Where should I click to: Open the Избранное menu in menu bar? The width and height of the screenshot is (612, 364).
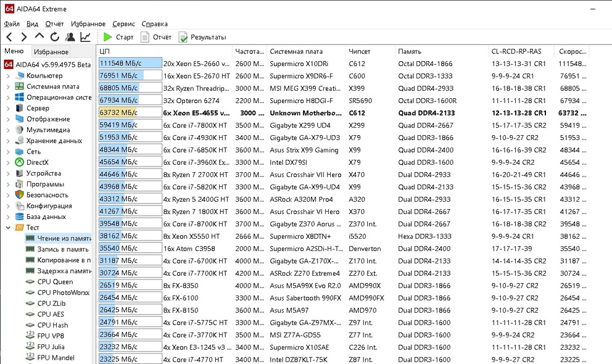tap(88, 24)
